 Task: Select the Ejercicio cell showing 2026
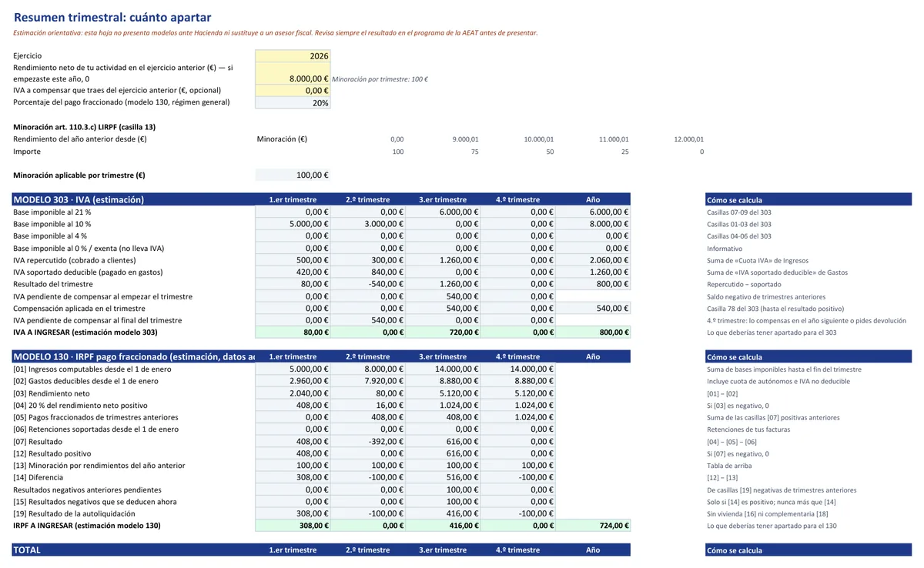tap(293, 56)
